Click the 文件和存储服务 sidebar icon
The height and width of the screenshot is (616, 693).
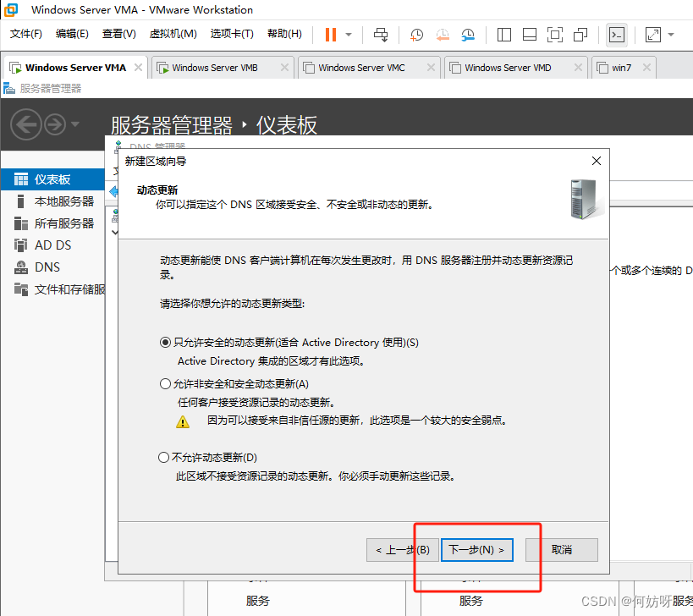coord(21,289)
